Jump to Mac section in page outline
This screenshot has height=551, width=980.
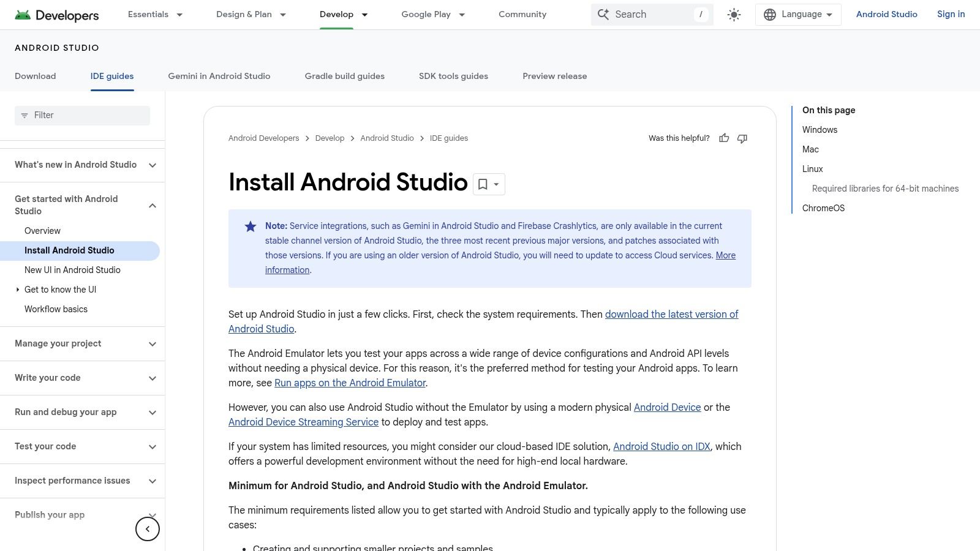coord(810,149)
